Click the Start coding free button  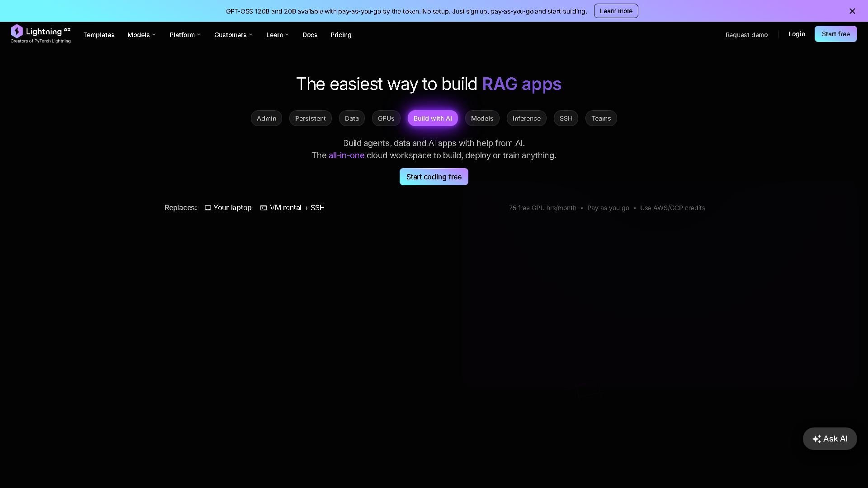click(x=434, y=177)
